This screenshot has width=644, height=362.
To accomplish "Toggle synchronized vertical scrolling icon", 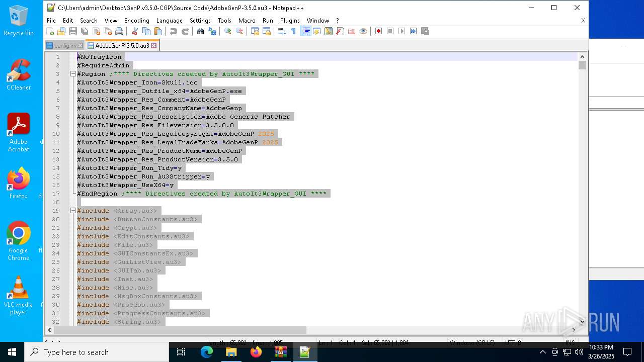I will (255, 31).
